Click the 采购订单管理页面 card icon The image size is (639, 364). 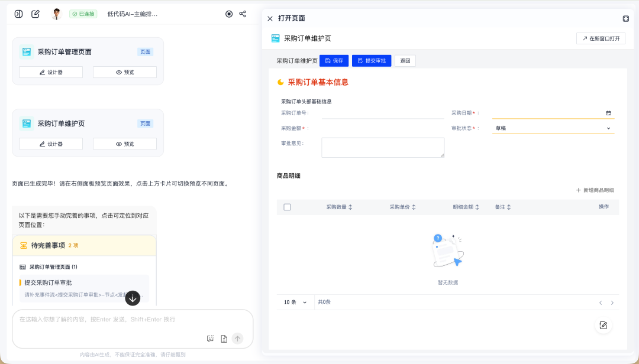27,52
